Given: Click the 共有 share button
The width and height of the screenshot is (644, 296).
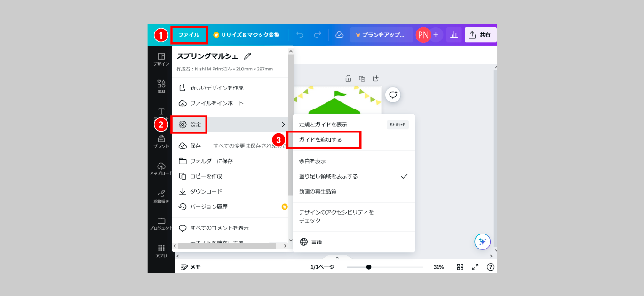Looking at the screenshot, I should [x=480, y=35].
